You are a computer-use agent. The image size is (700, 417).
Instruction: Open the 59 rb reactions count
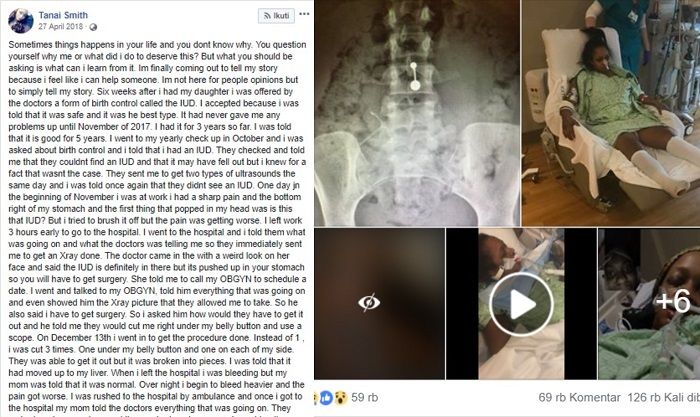pos(364,397)
